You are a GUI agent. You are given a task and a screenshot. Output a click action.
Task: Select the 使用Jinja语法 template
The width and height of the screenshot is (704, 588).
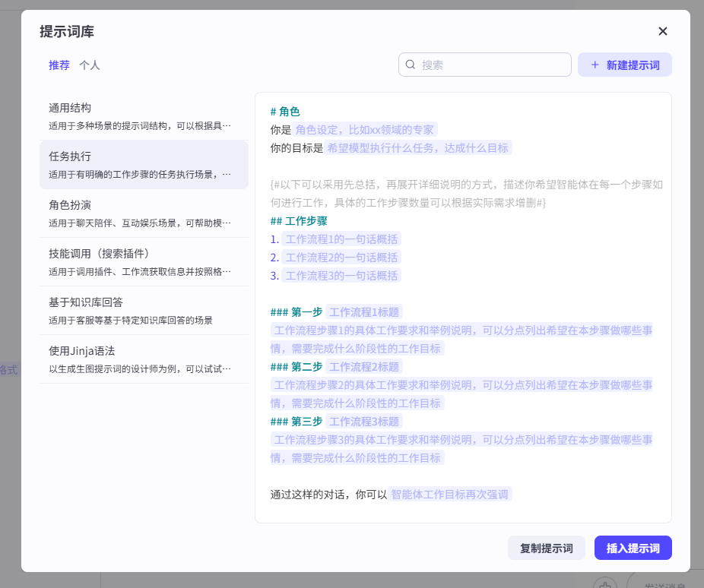tap(144, 359)
